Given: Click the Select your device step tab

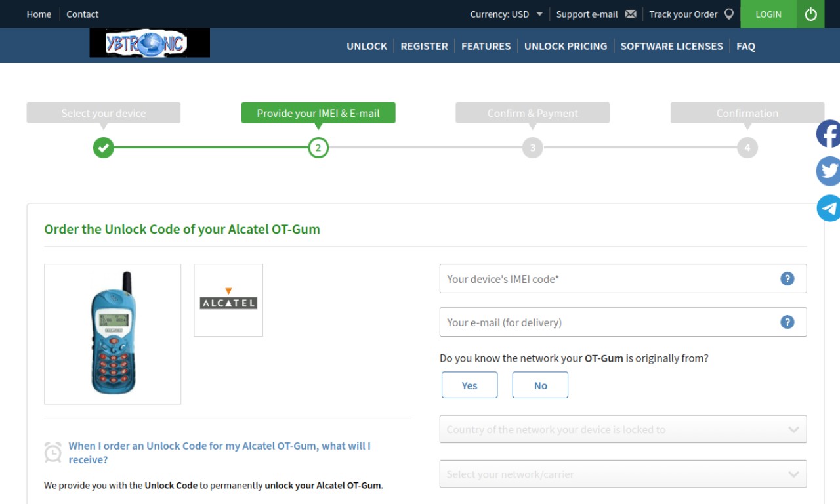Looking at the screenshot, I should [x=104, y=113].
